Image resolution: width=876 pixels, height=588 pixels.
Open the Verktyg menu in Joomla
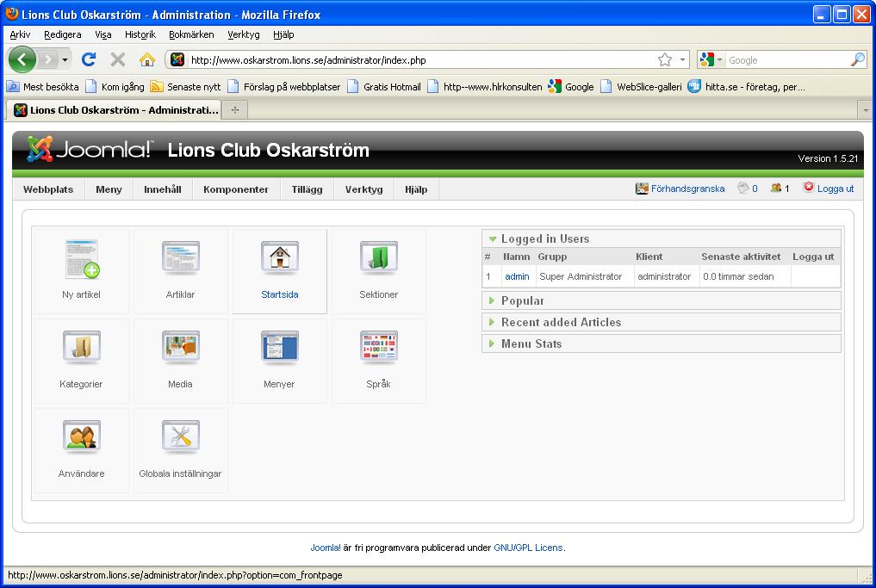click(x=363, y=189)
